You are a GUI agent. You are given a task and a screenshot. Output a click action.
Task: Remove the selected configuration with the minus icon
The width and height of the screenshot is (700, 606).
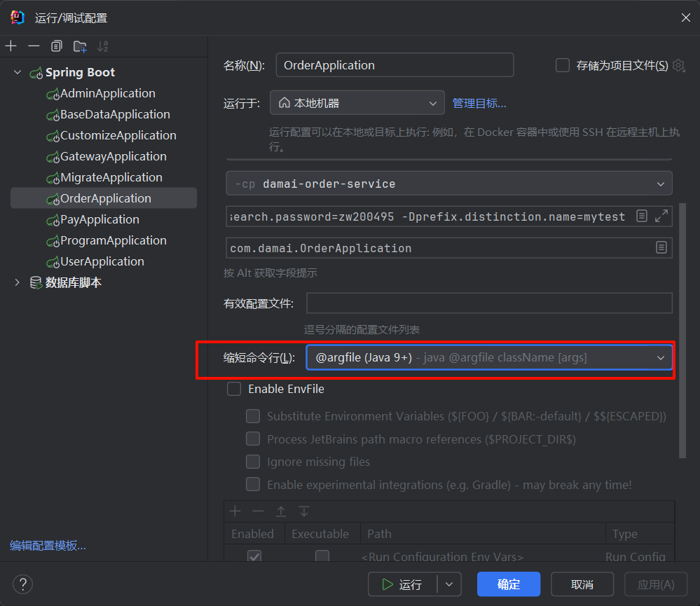[x=34, y=46]
